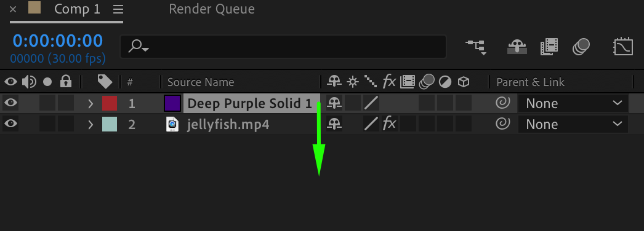
Task: Open the Composition Mini-Flowchart icon
Action: (x=476, y=47)
